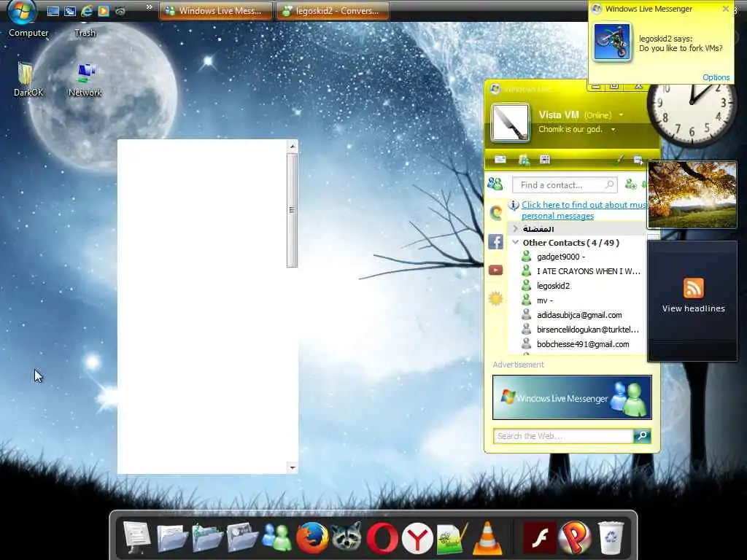Launch VLC media player from dock
This screenshot has width=747, height=560.
487,539
